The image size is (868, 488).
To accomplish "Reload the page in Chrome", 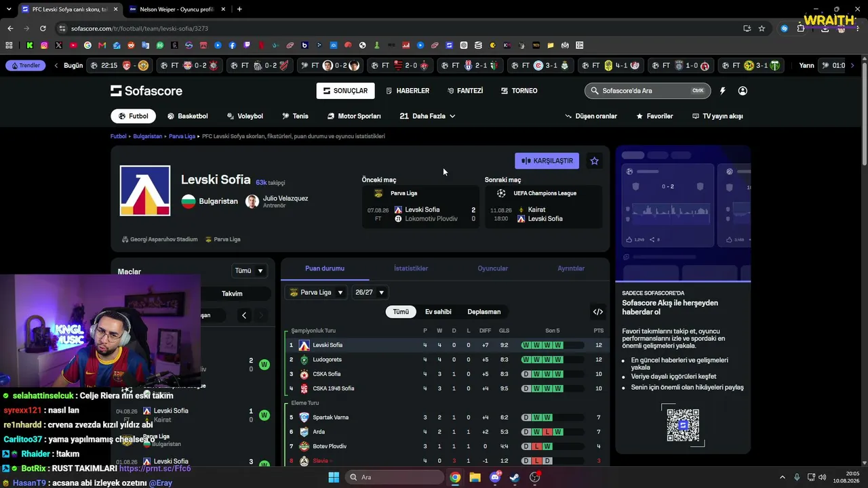I will (x=43, y=28).
